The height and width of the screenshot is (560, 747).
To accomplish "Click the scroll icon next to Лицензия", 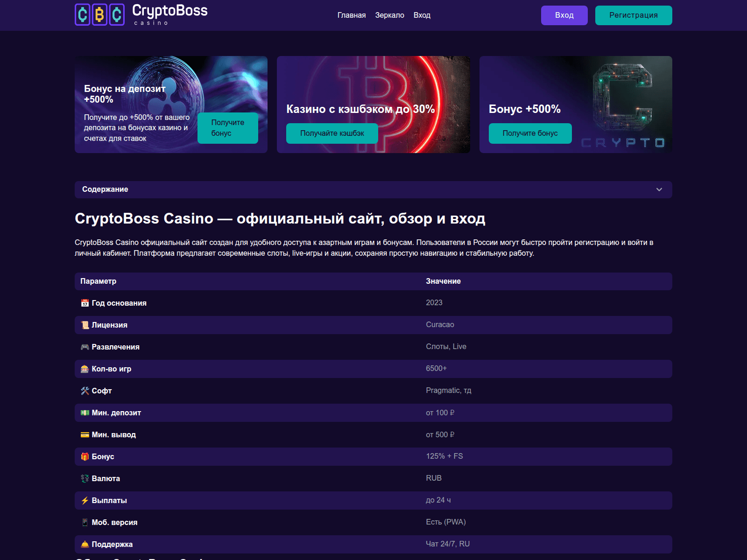I will pyautogui.click(x=85, y=325).
